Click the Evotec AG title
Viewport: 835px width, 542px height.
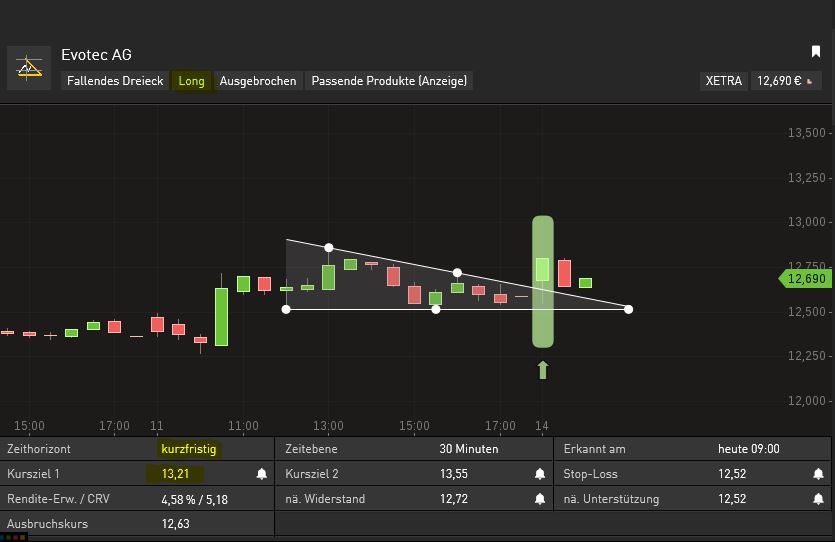coord(96,55)
